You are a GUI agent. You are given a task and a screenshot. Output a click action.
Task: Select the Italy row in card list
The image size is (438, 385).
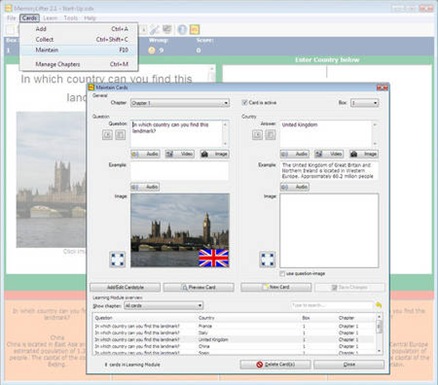click(234, 333)
